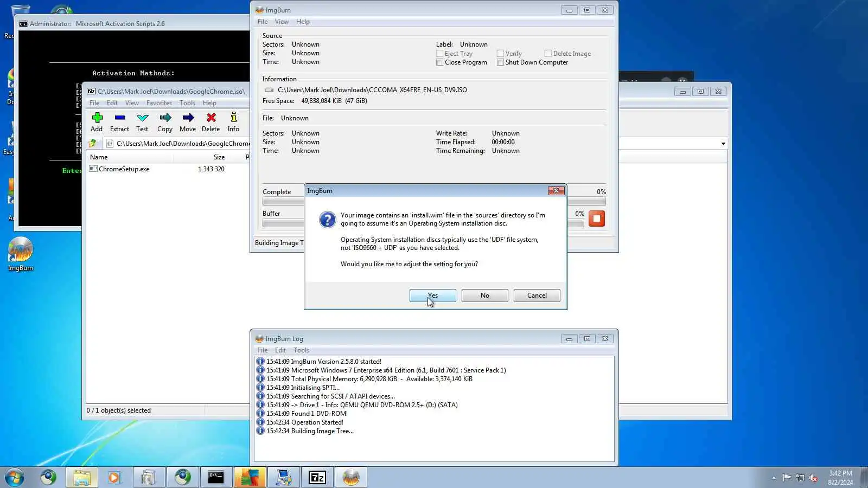
Task: Open the Windows Start menu orb
Action: pyautogui.click(x=15, y=478)
